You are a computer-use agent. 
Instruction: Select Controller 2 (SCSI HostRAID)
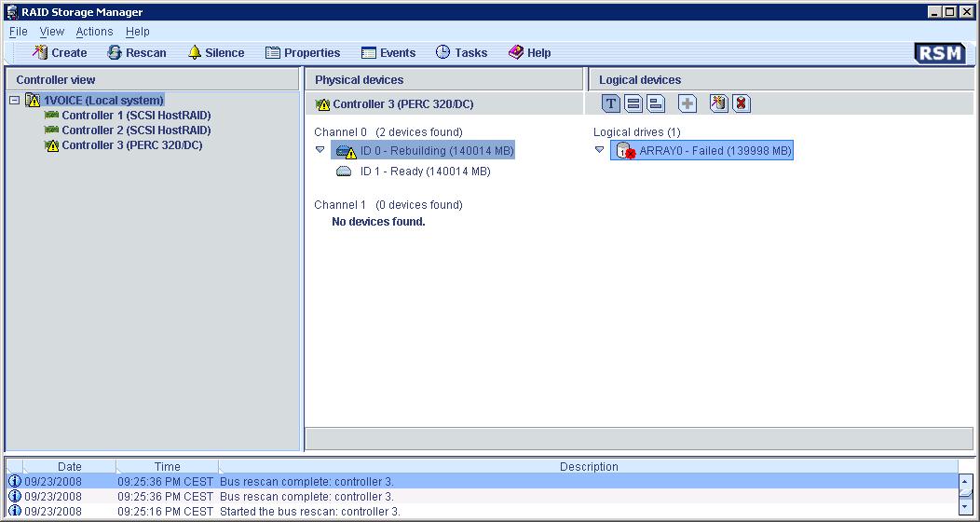[136, 130]
